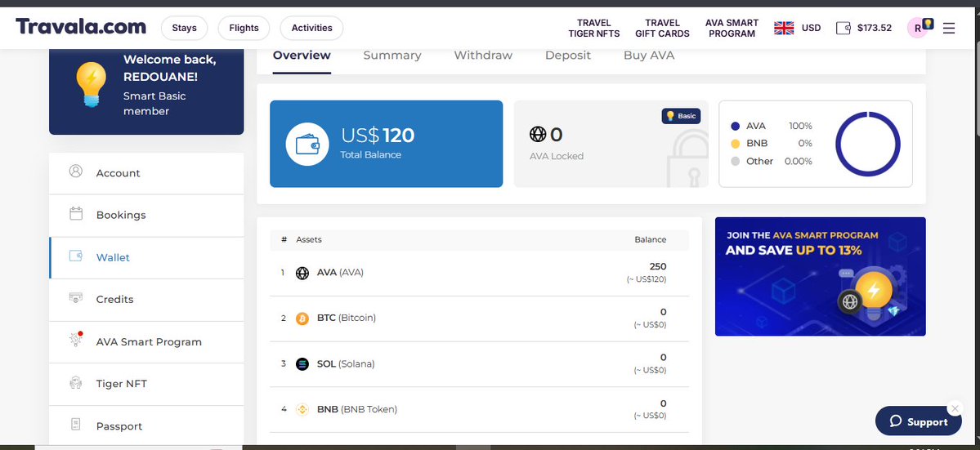Click the Support chat bubble icon

point(896,422)
